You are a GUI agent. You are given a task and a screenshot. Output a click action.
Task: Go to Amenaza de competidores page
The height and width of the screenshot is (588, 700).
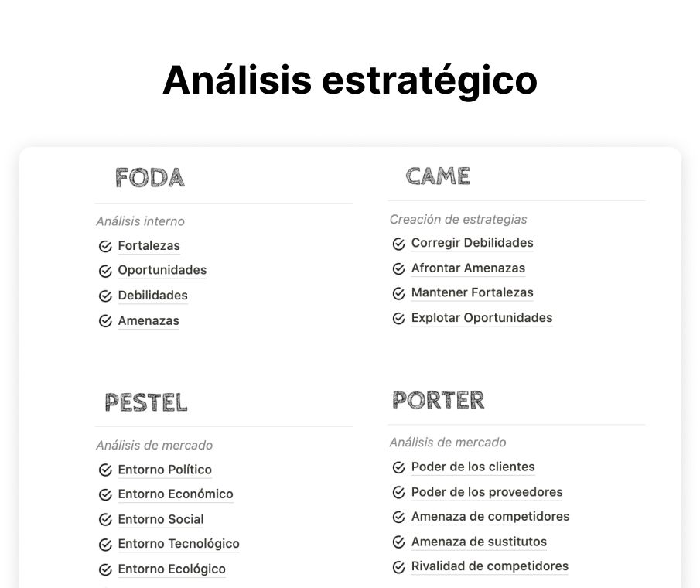pos(490,517)
